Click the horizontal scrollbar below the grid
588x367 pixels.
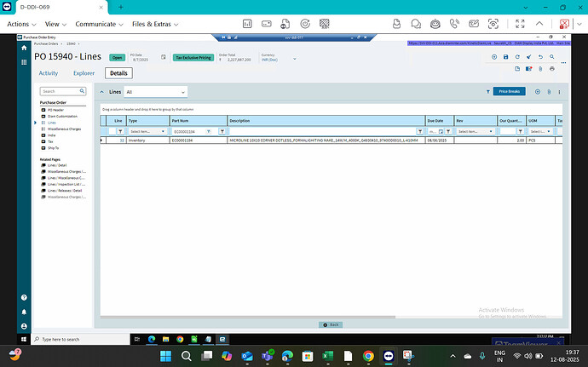(x=247, y=317)
